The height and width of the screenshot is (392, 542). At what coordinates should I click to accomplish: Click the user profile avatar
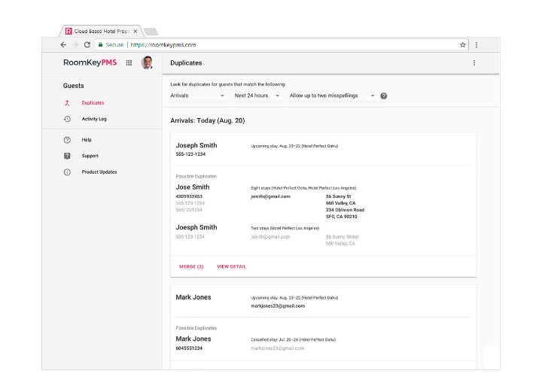point(147,63)
